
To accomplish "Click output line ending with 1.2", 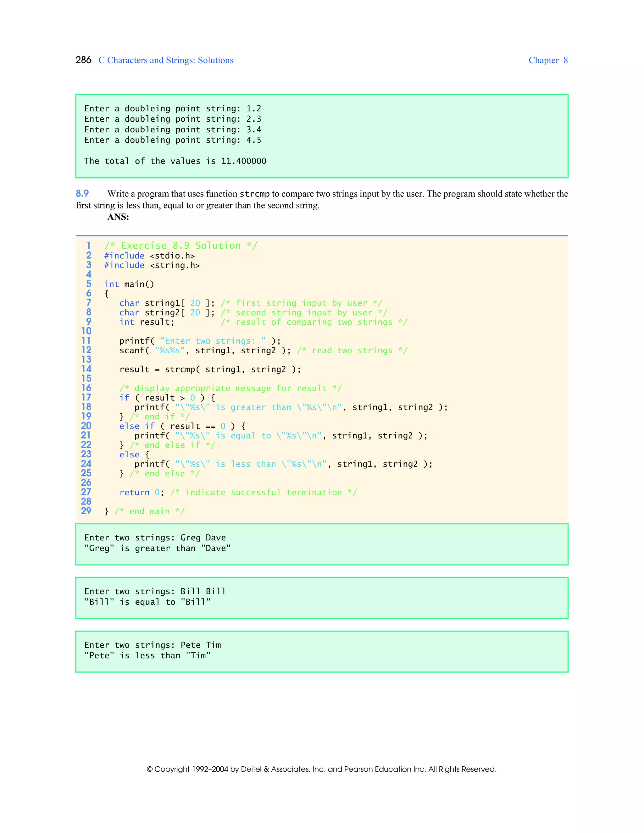I will (173, 109).
